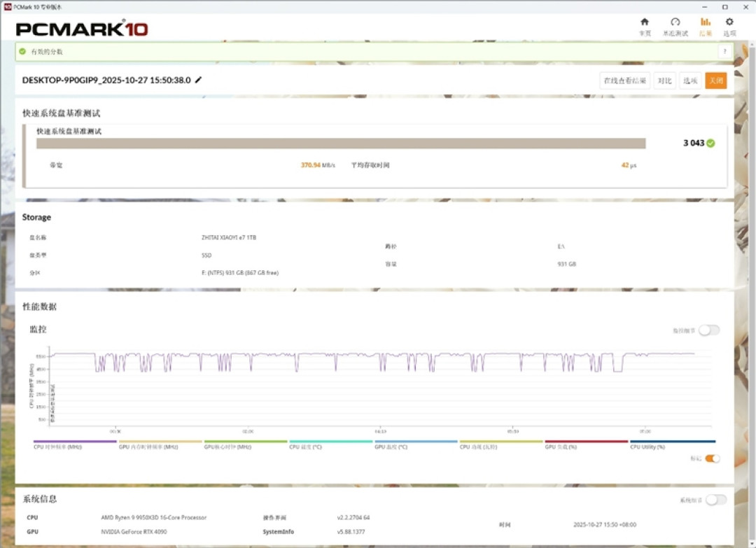Click the score progress bar of the benchmark

(x=341, y=143)
